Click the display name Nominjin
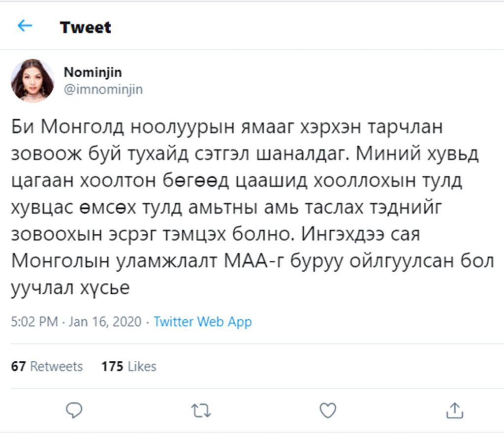Image resolution: width=504 pixels, height=439 pixels. 93,72
